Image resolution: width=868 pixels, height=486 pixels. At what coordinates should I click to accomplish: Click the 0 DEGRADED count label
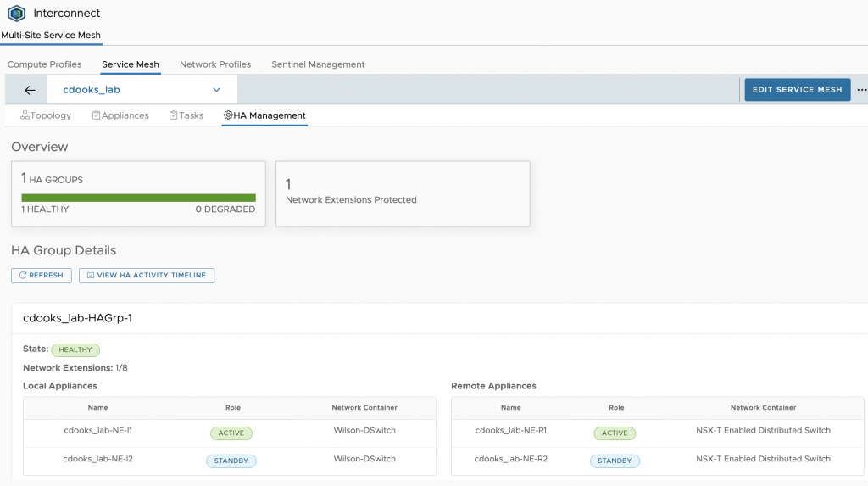[225, 209]
